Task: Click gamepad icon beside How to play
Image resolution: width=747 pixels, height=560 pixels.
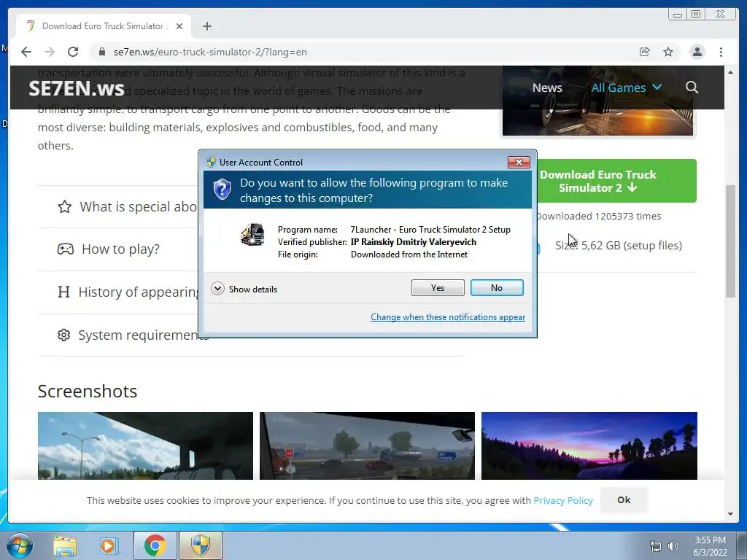Action: click(x=65, y=249)
